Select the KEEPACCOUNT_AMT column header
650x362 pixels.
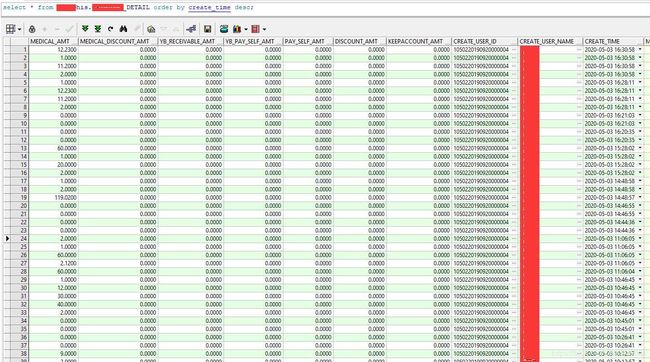419,41
